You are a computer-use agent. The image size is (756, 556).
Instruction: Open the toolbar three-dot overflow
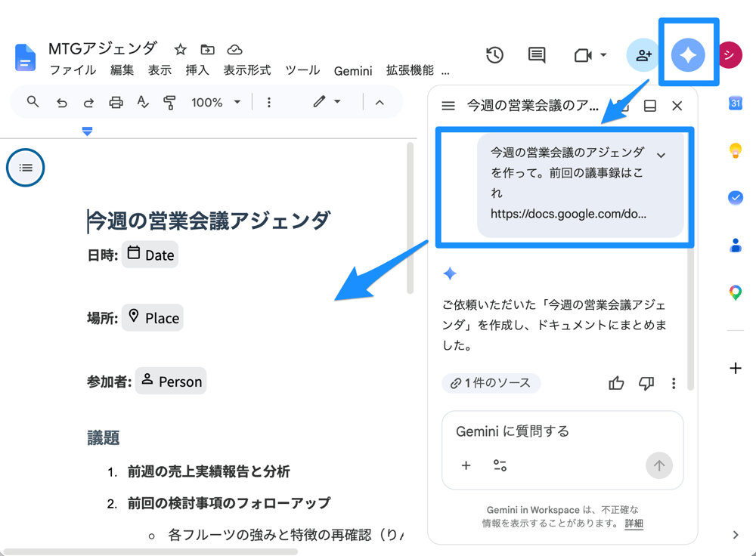click(x=269, y=102)
